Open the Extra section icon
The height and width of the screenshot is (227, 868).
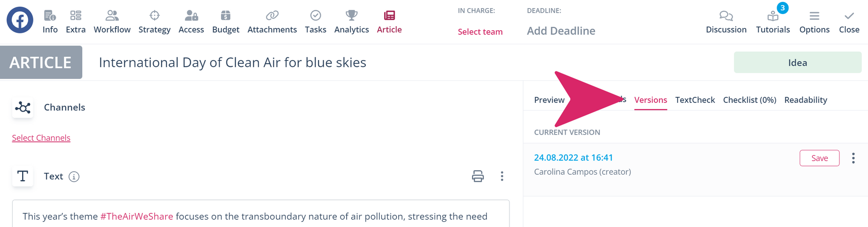75,16
